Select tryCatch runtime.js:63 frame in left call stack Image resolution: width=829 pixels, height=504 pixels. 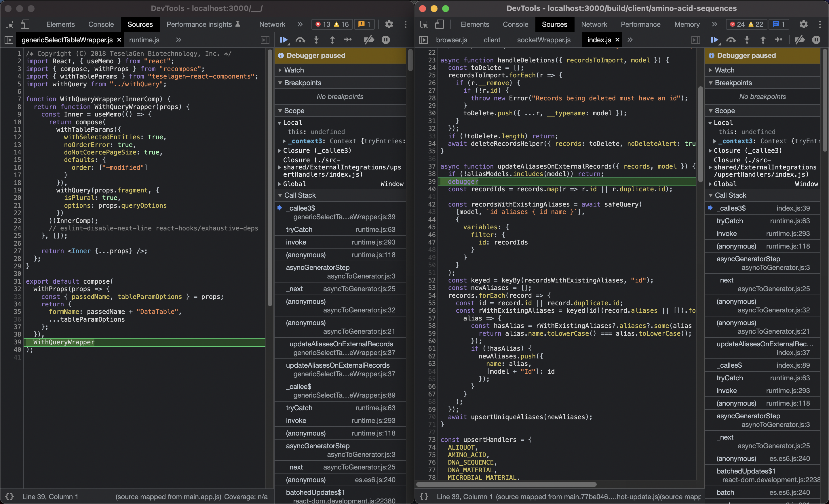point(340,230)
